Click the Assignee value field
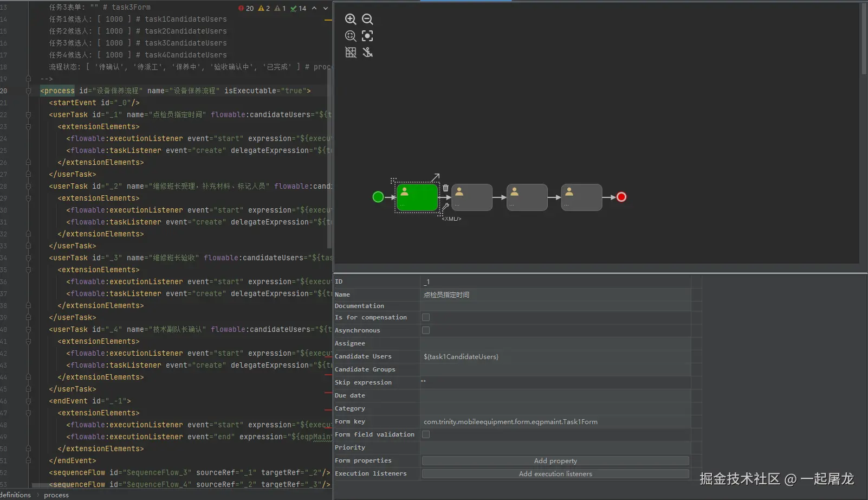Viewport: 868px width, 500px height. pyautogui.click(x=555, y=343)
